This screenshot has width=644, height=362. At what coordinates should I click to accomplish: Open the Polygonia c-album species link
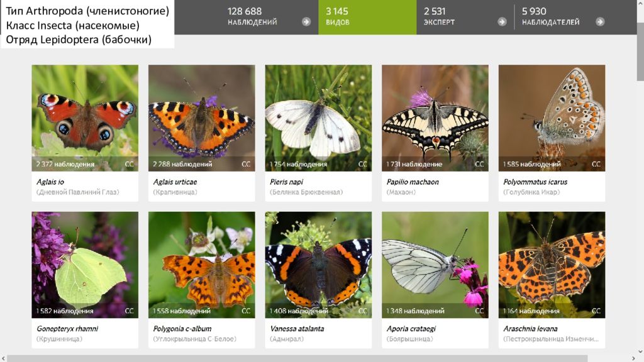tap(182, 329)
